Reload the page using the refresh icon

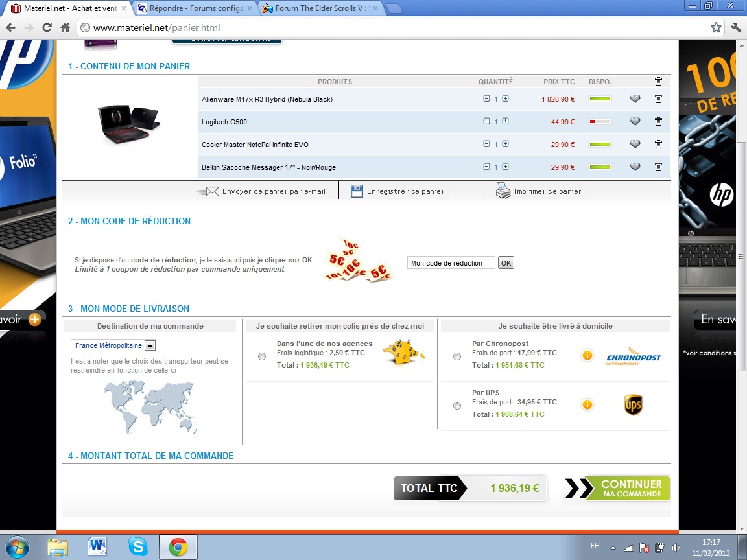[x=47, y=28]
